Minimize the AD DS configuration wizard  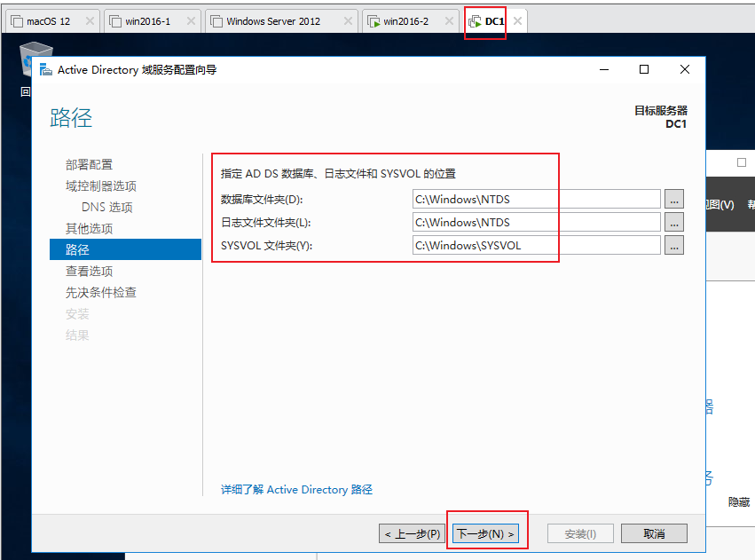point(604,70)
